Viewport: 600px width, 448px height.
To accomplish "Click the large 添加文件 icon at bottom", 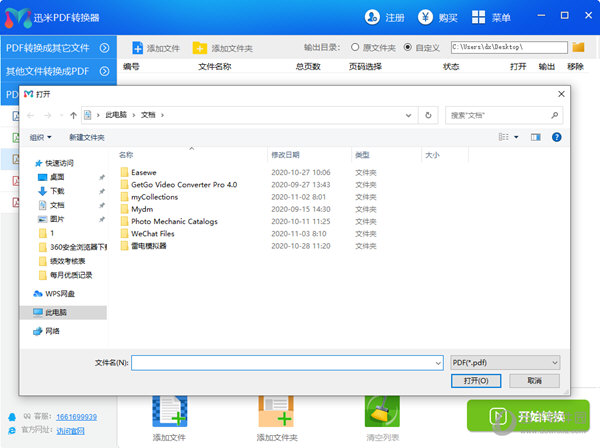I will point(170,411).
